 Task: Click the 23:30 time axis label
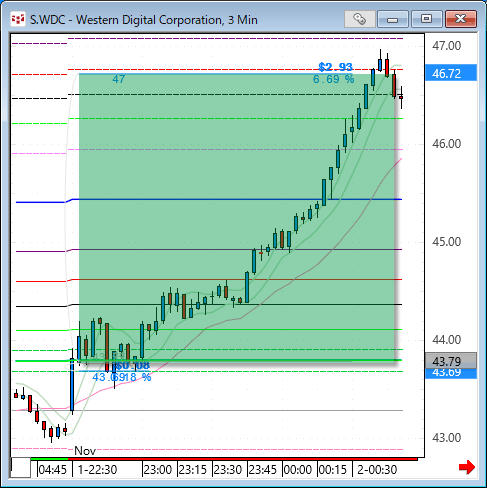point(228,470)
